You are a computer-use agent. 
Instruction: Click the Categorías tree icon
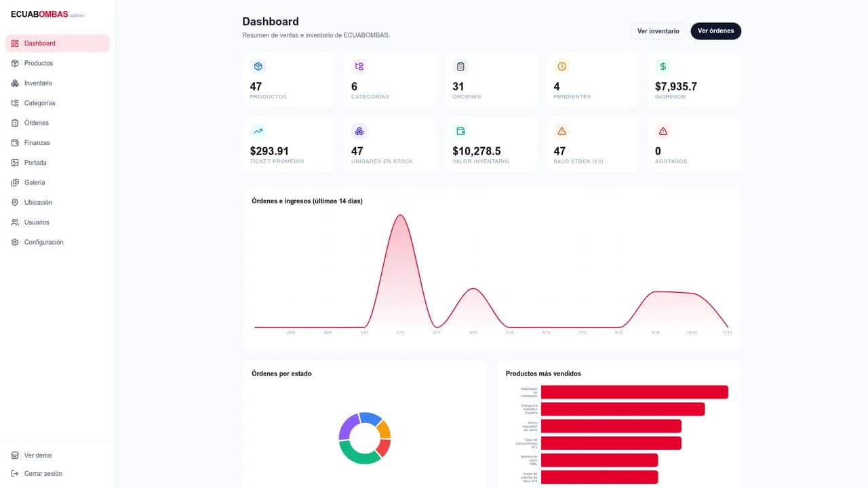[x=15, y=103]
